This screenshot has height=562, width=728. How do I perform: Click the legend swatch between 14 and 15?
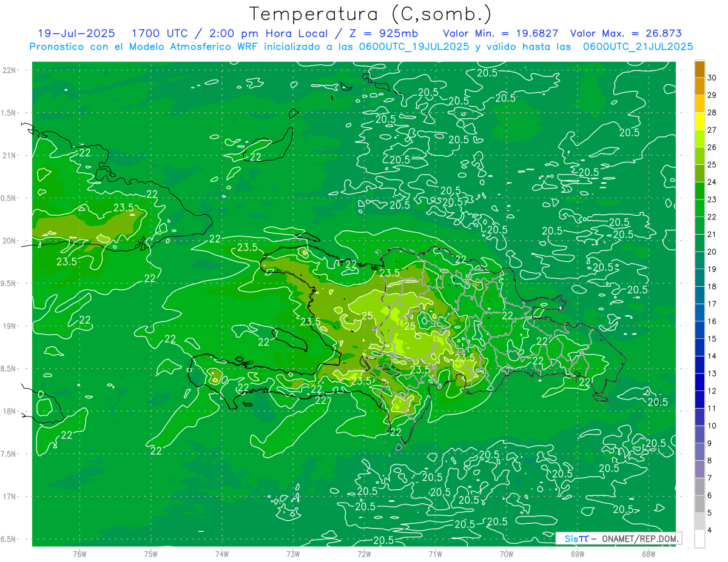coord(699,347)
